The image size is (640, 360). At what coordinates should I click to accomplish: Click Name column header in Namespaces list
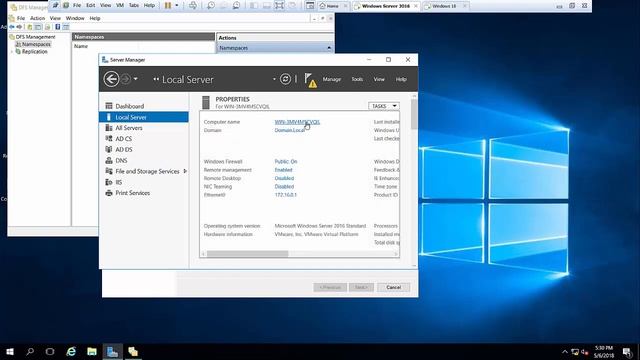tap(81, 46)
